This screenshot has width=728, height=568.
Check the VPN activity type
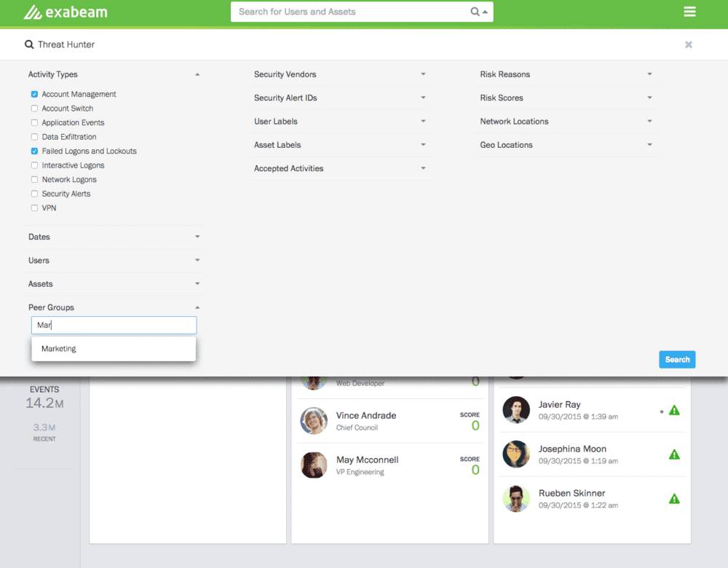pos(35,208)
